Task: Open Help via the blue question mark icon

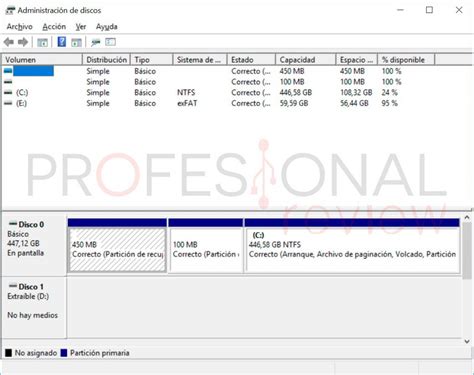Action: click(x=62, y=42)
